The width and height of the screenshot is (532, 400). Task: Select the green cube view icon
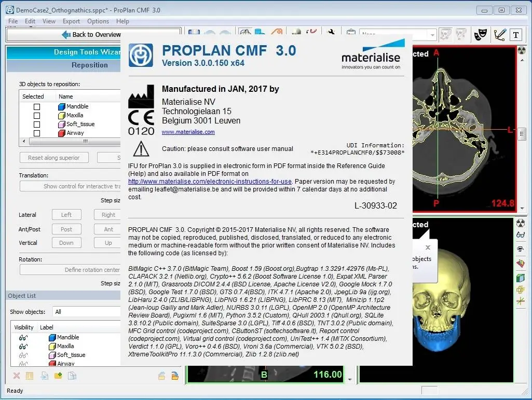click(521, 278)
